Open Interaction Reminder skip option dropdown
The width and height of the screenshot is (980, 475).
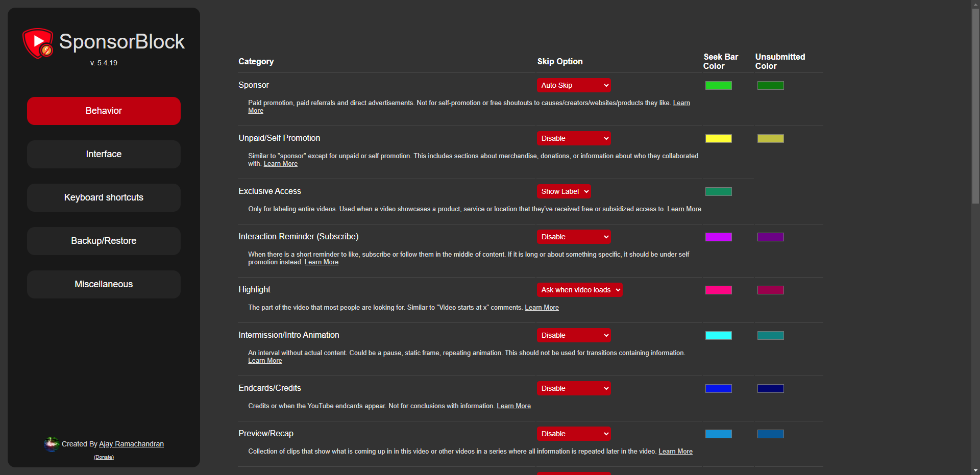[574, 237]
